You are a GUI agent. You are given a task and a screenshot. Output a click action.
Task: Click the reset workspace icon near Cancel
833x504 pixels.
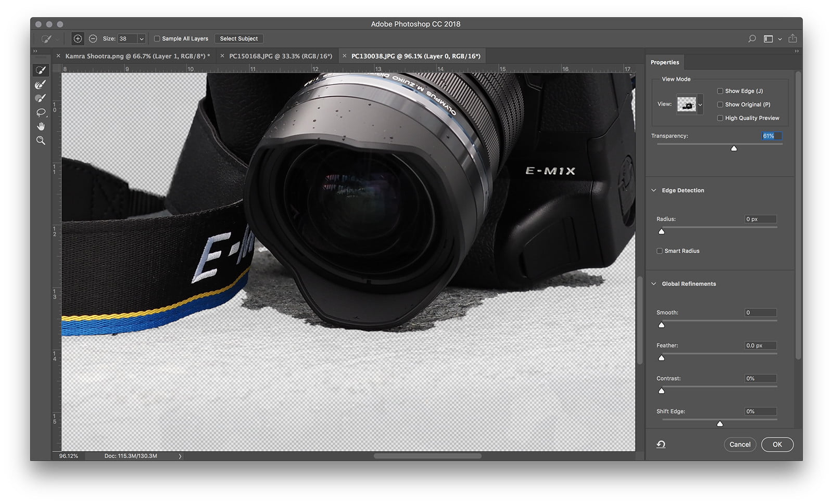click(661, 444)
